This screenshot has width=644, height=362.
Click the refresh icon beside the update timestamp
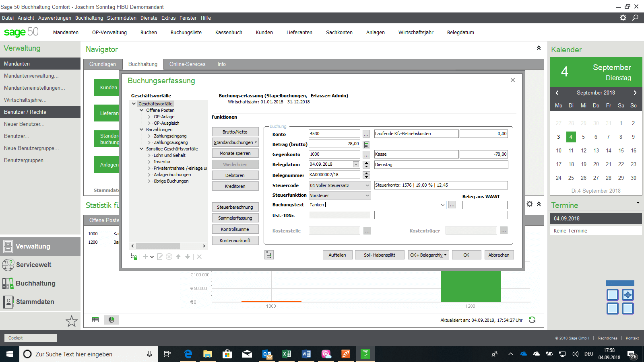click(532, 320)
